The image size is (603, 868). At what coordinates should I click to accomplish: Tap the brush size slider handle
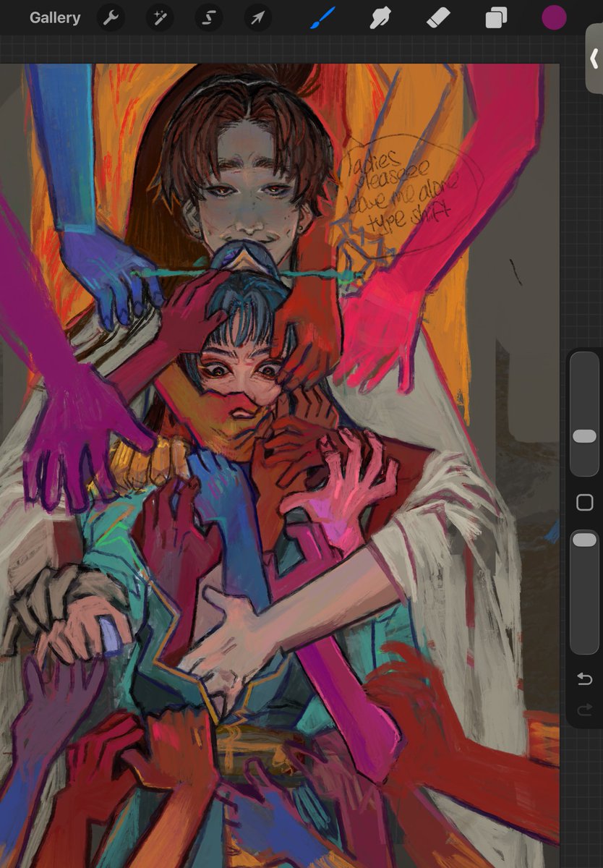tap(584, 436)
